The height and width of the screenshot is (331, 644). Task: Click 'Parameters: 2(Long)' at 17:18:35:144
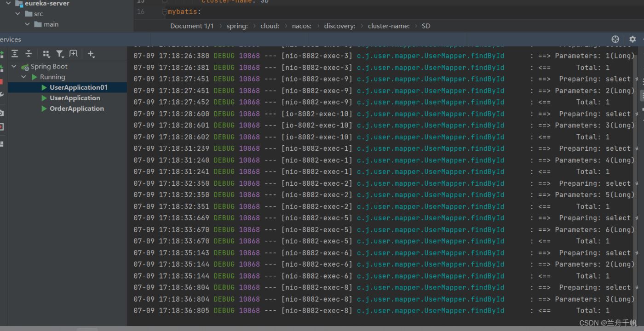(595, 264)
